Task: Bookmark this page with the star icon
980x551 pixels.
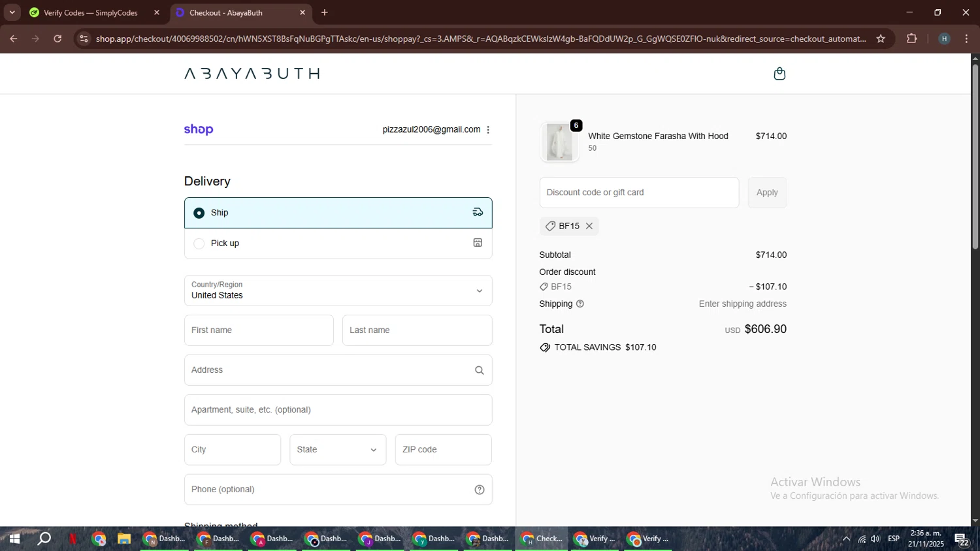Action: [881, 39]
